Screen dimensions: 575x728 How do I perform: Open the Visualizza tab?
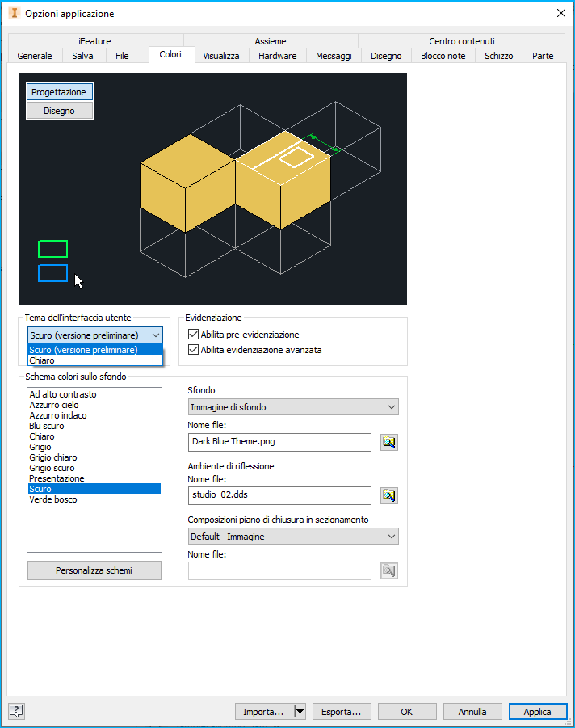pyautogui.click(x=221, y=56)
